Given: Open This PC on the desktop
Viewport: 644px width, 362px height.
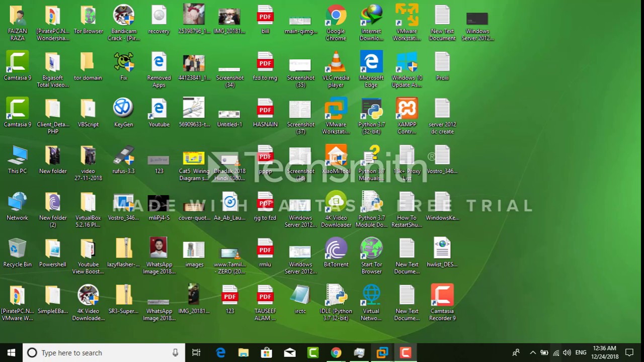Looking at the screenshot, I should point(18,160).
